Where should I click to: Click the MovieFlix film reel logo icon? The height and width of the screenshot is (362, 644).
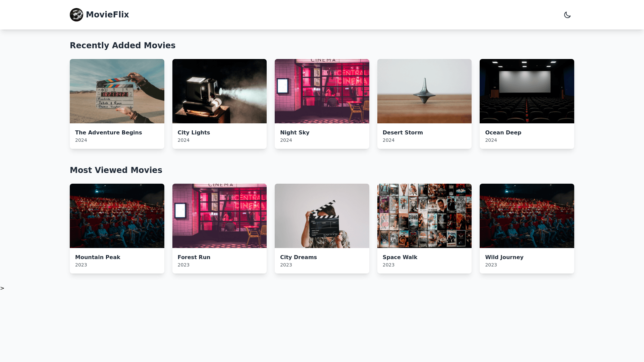point(76,15)
